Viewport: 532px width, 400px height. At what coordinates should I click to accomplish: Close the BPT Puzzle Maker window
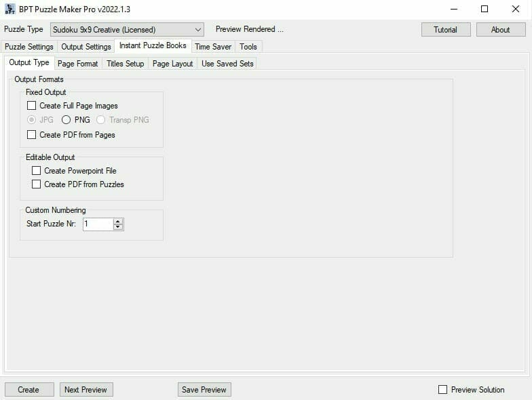click(x=516, y=9)
